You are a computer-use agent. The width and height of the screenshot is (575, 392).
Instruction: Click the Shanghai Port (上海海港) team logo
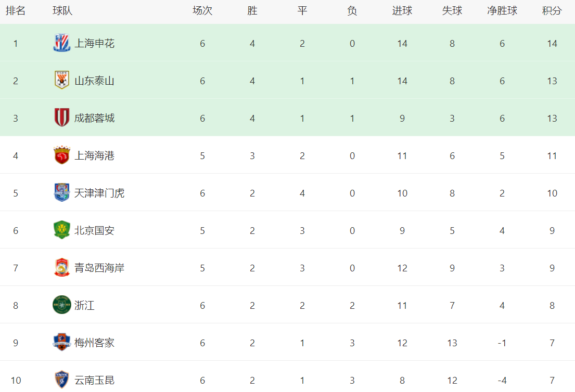point(62,155)
